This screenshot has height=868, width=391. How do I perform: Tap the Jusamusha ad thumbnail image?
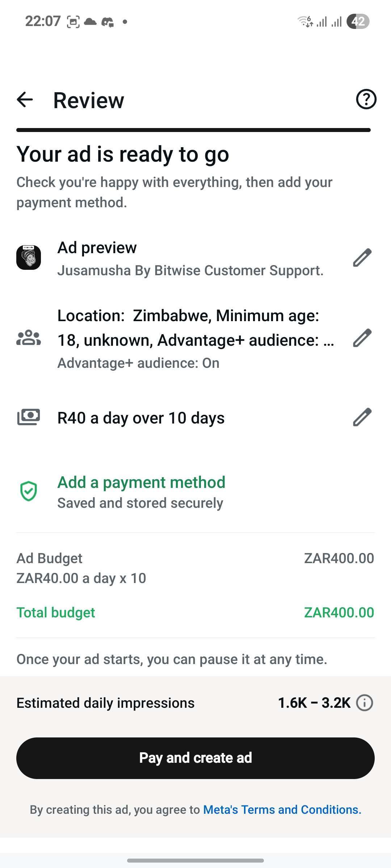pos(29,258)
